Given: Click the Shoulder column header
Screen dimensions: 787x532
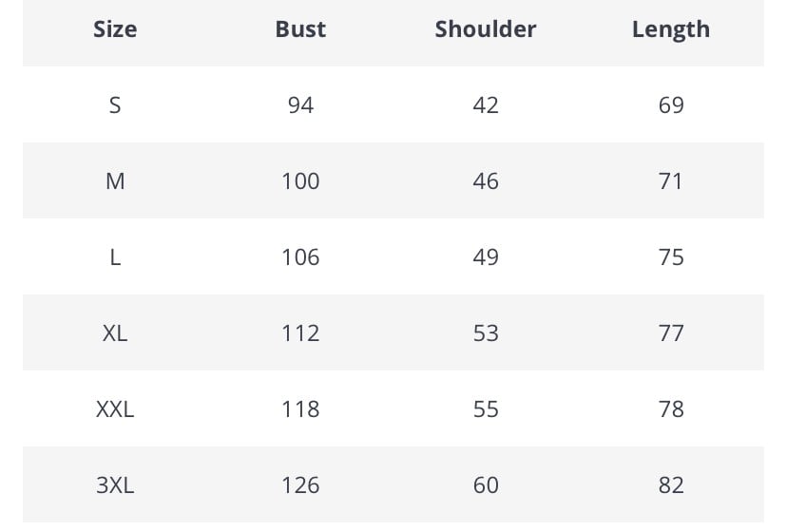Looking at the screenshot, I should pos(486,29).
